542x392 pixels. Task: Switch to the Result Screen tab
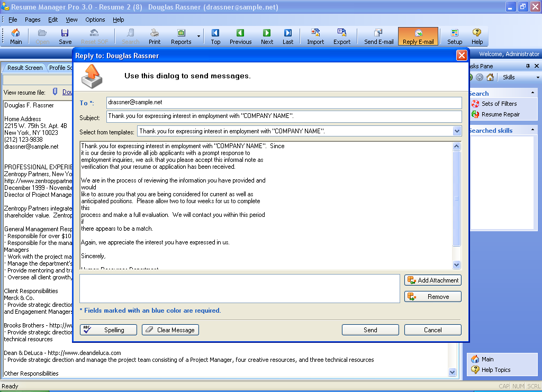point(25,68)
